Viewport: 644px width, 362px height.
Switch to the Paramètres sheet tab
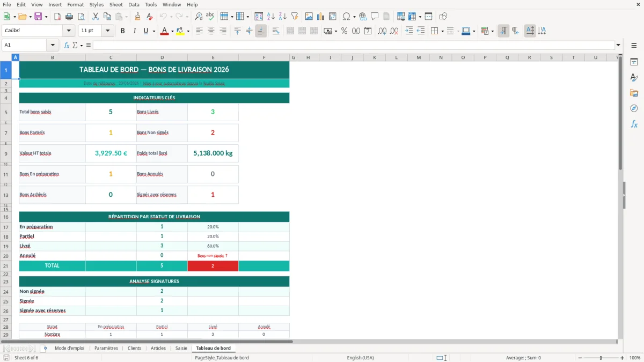[x=106, y=348]
